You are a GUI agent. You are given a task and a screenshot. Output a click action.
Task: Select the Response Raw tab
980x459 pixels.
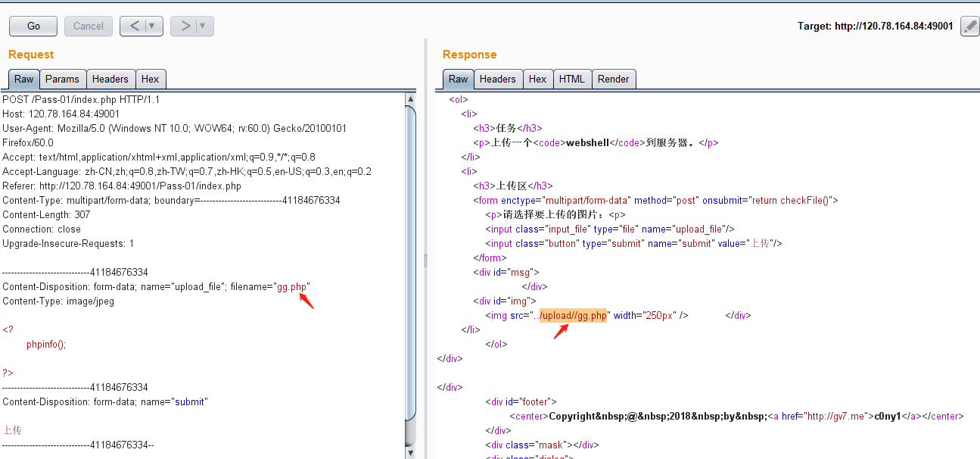(x=459, y=79)
